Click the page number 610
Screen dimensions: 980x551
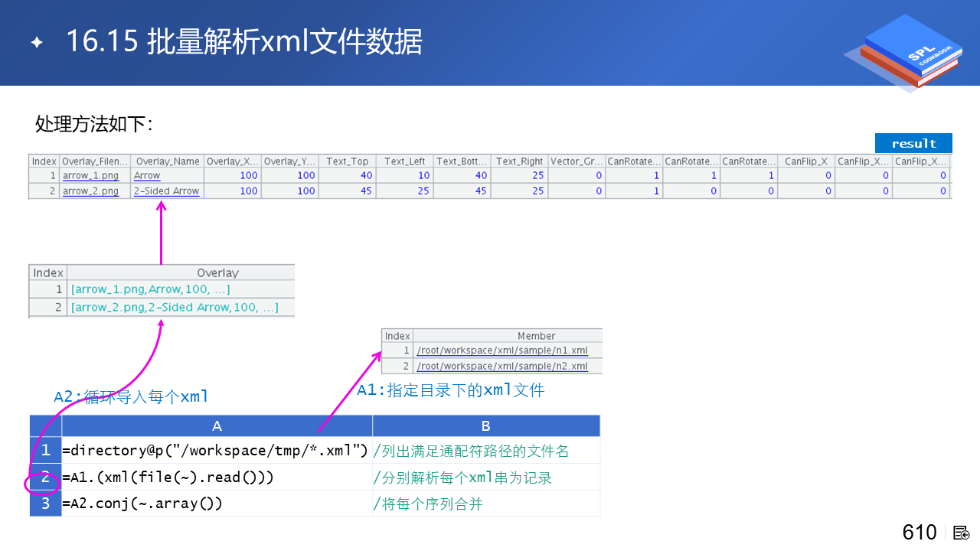click(x=920, y=532)
